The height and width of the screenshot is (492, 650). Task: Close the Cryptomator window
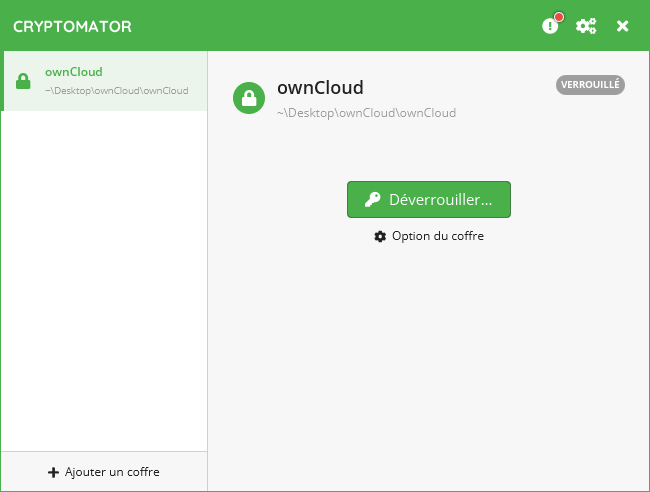tap(622, 26)
